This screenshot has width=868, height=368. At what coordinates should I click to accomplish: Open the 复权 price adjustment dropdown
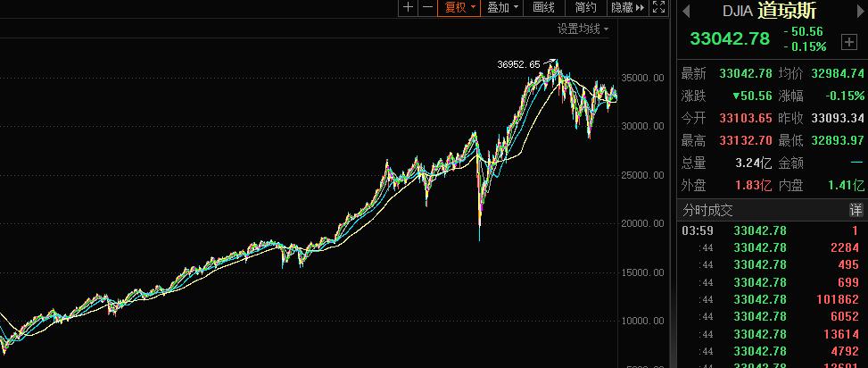(x=461, y=7)
